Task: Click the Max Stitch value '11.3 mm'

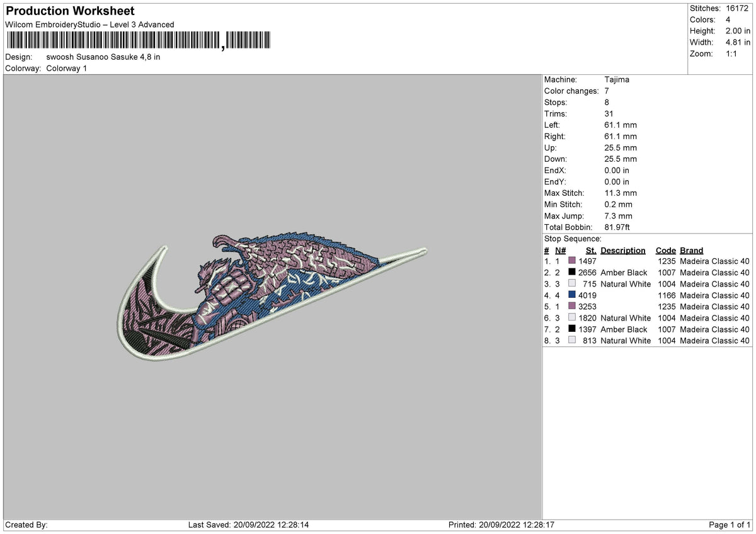Action: tap(621, 193)
